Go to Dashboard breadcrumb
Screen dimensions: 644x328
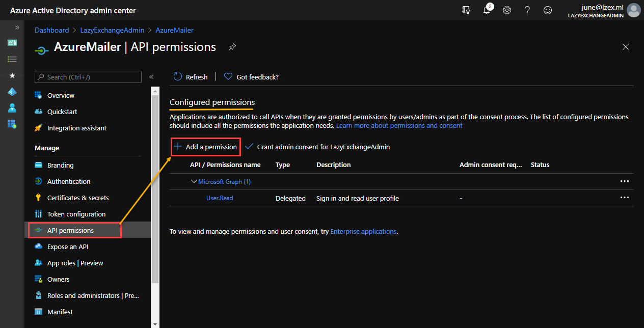[51, 31]
